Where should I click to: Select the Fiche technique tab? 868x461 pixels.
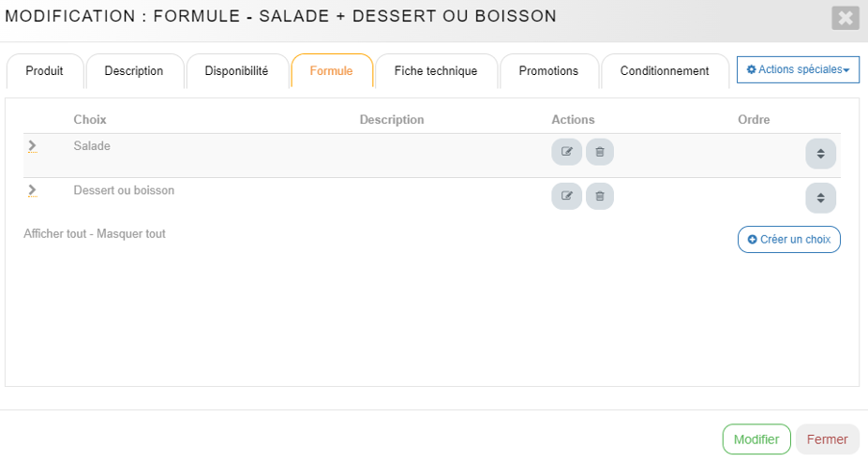pos(436,71)
